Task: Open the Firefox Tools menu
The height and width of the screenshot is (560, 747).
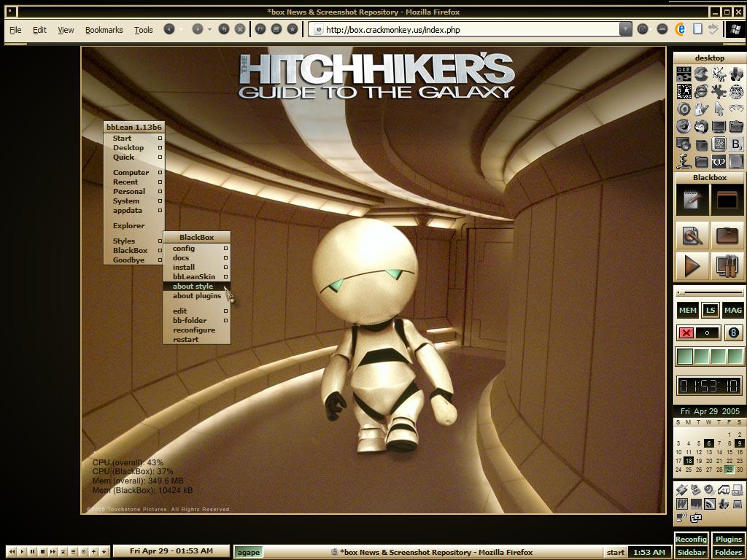Action: point(144,30)
